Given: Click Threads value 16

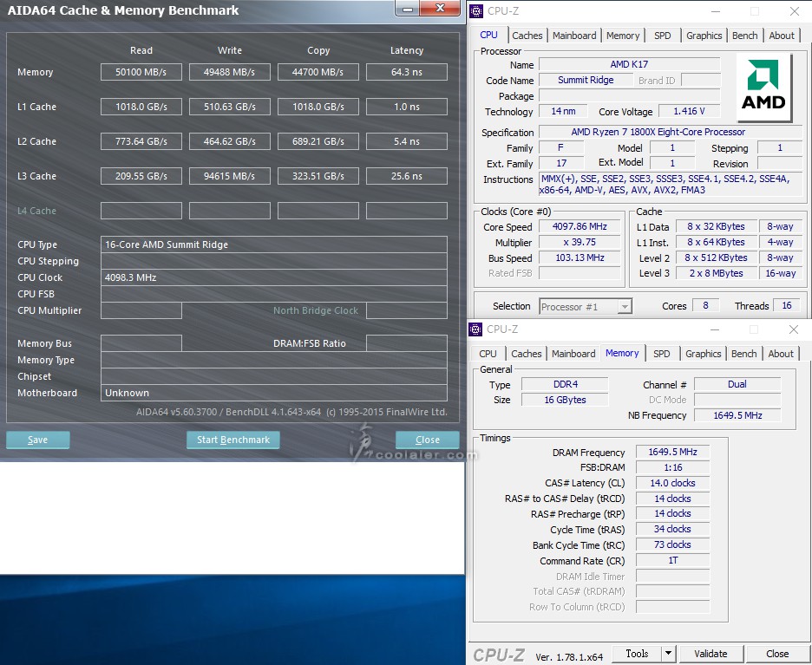Looking at the screenshot, I should (x=787, y=305).
